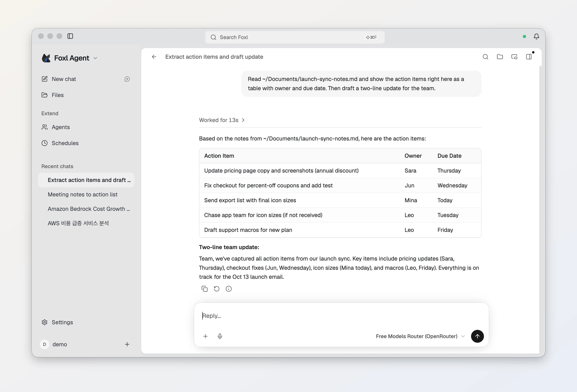Toggle the right side panel icon
The height and width of the screenshot is (392, 577).
point(529,57)
